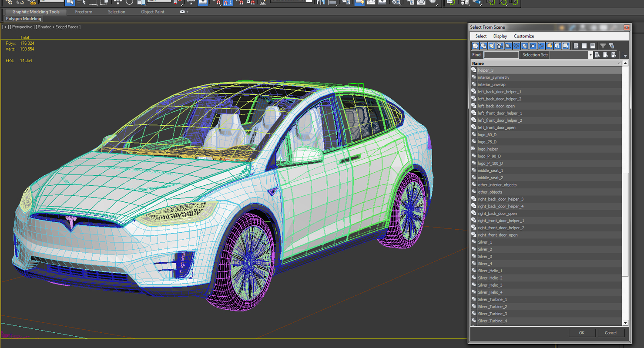Expand the Polygon Modeling panel
Screen dimensions: 644x348
point(23,19)
